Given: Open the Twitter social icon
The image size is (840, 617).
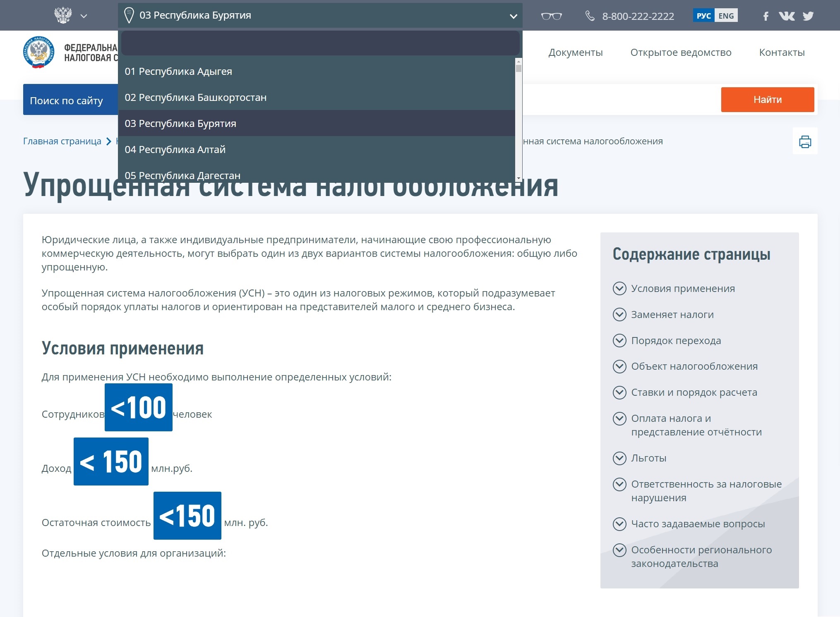Looking at the screenshot, I should click(x=808, y=16).
